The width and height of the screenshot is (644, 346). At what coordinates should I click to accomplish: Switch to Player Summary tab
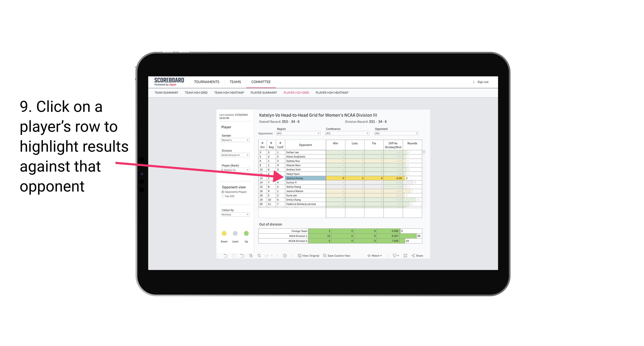pos(263,93)
